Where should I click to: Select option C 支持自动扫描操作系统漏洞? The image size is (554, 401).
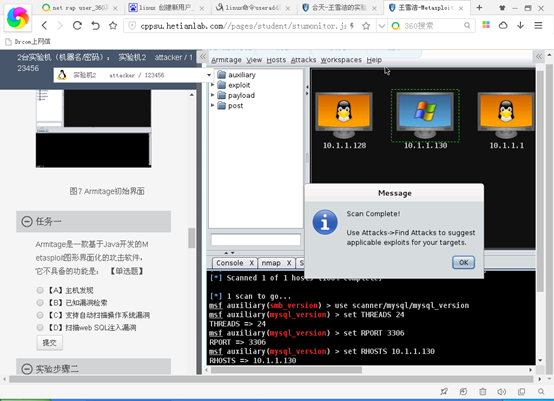coord(40,315)
